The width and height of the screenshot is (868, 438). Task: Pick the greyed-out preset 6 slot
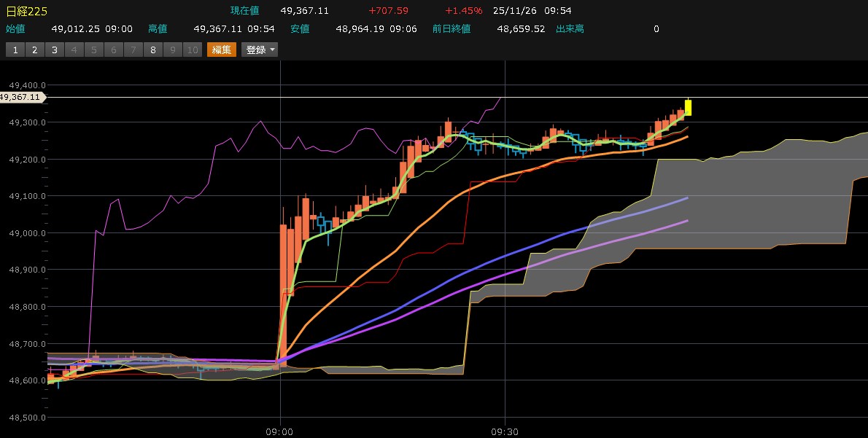[113, 50]
